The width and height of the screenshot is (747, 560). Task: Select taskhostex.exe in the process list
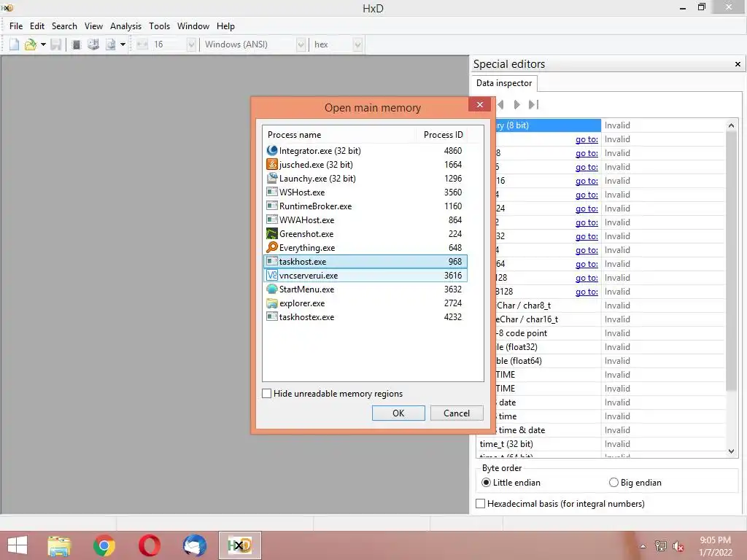(x=365, y=317)
